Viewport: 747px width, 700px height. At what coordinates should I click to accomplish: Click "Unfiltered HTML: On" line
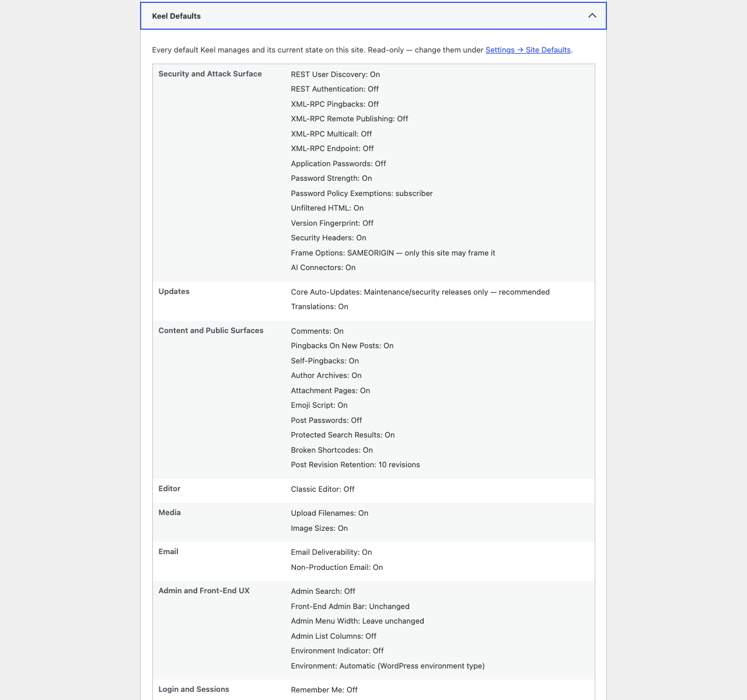327,208
